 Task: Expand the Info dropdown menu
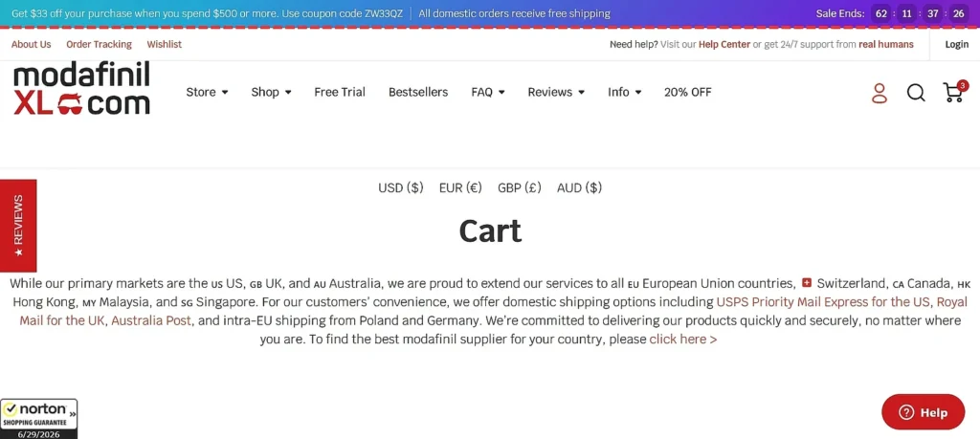point(625,92)
